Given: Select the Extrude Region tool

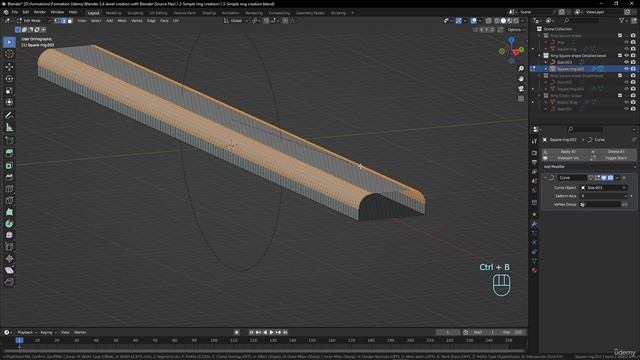Looking at the screenshot, I should pos(9,153).
